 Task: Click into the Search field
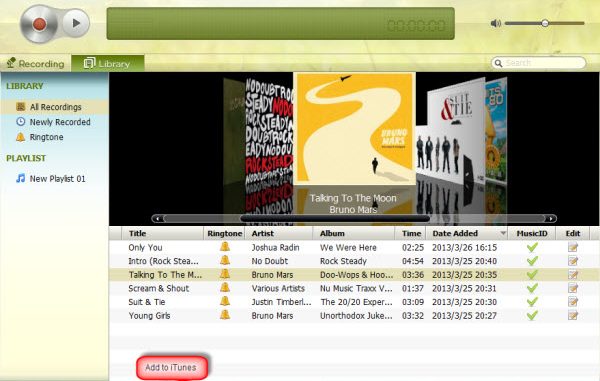coord(538,63)
